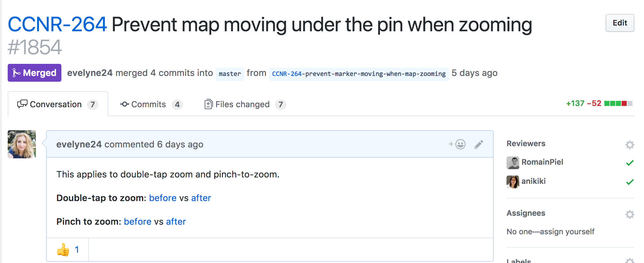
Task: Open evelyne24's profile picture
Action: (22, 144)
